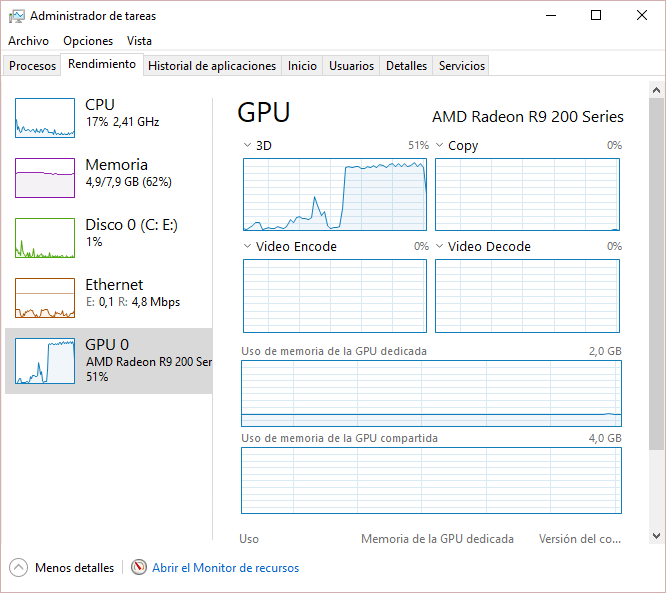This screenshot has width=666, height=593.
Task: Click the Resource Monitor gauge icon
Action: click(x=139, y=567)
